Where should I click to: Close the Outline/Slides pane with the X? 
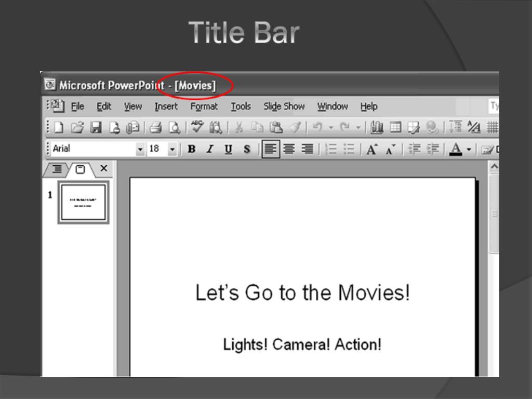[104, 168]
